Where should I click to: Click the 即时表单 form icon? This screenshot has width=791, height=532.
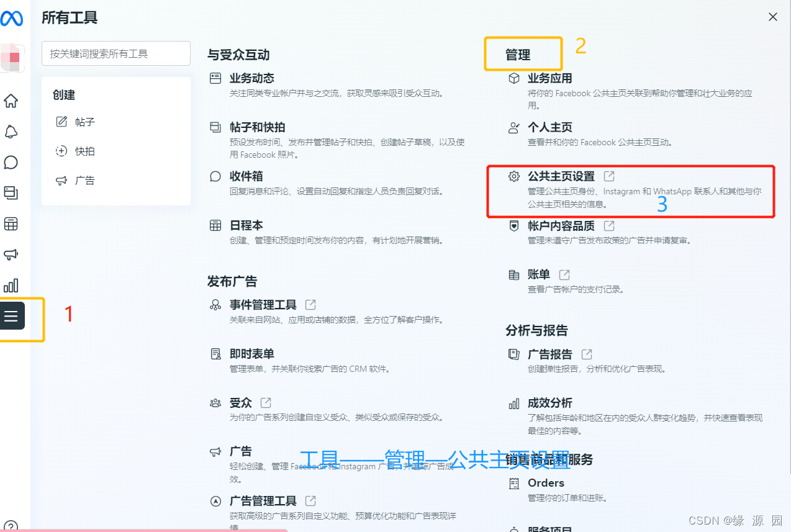point(215,354)
